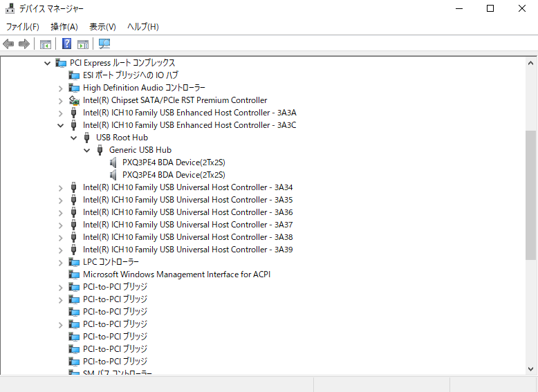Click the USB icon for controller 3A3C
Image resolution: width=538 pixels, height=392 pixels.
pos(73,125)
